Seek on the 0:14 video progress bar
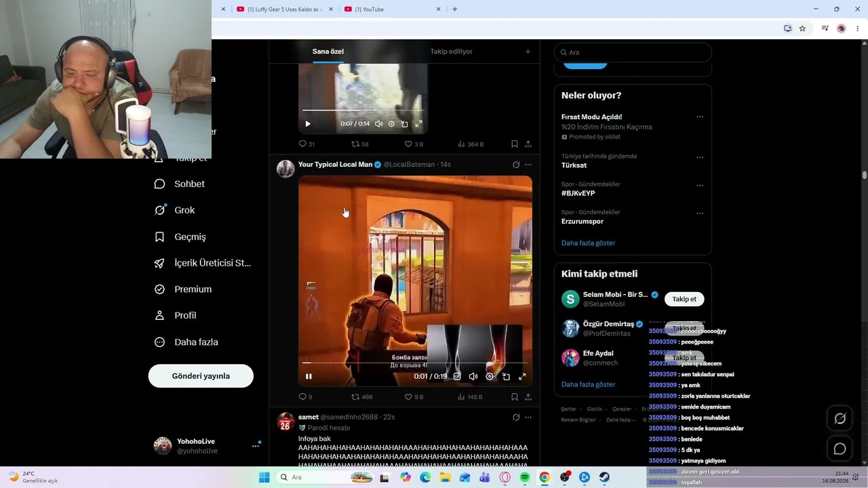The image size is (868, 488). [363, 110]
